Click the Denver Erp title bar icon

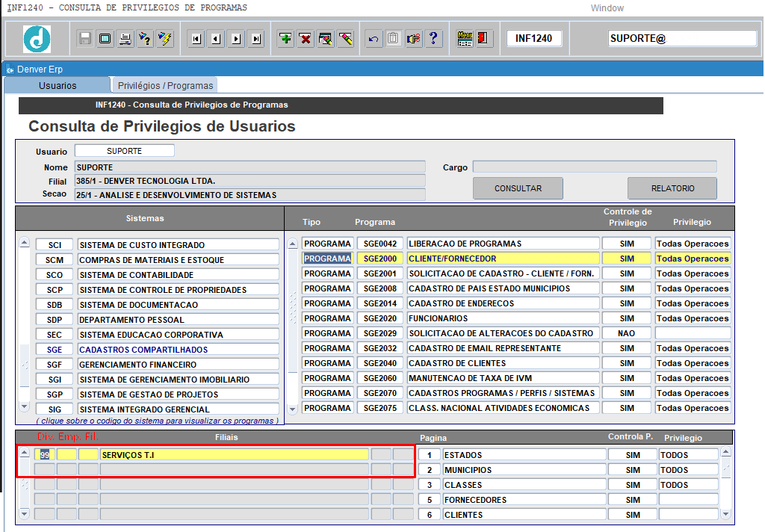[x=10, y=69]
